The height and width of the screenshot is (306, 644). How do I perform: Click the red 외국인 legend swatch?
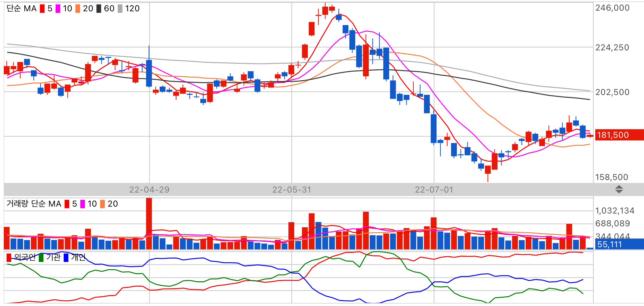pyautogui.click(x=9, y=258)
